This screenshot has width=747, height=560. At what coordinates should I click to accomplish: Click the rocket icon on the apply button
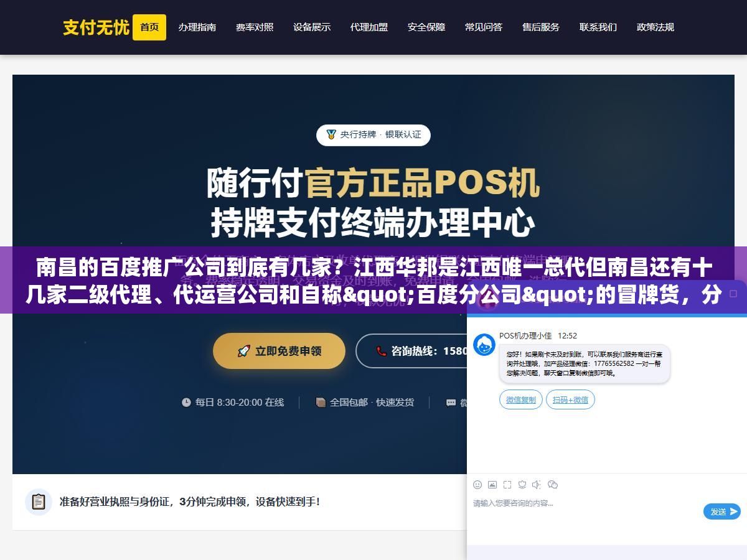point(243,351)
